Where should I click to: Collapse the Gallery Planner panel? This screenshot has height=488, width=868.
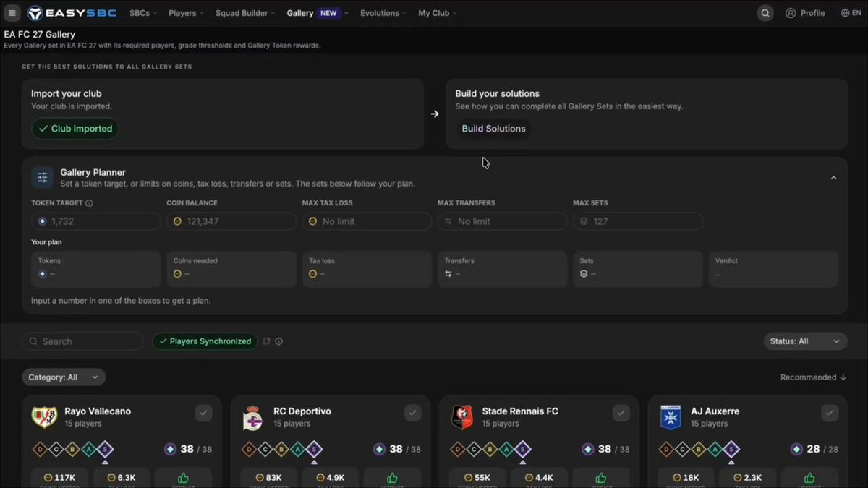833,178
